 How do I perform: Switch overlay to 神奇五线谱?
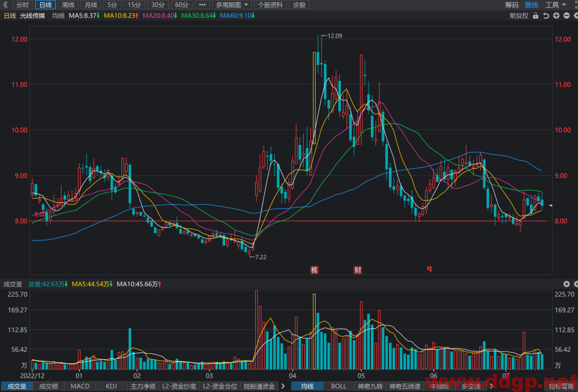(x=405, y=386)
